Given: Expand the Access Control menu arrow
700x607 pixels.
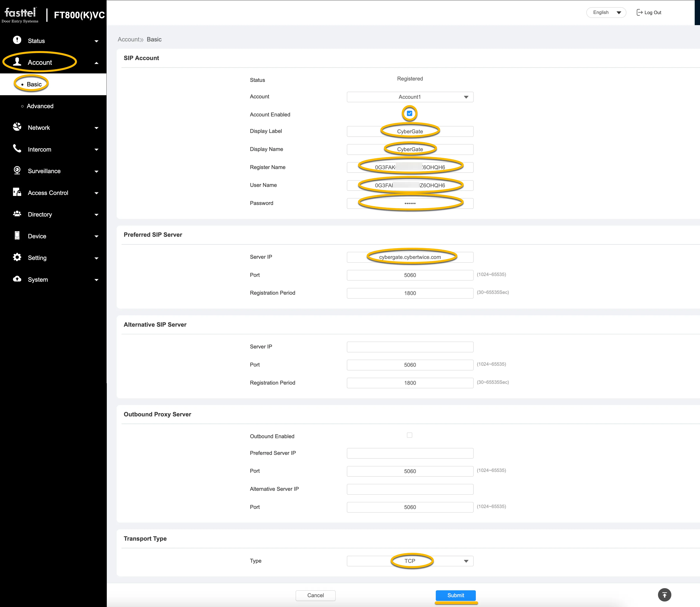Looking at the screenshot, I should (97, 193).
